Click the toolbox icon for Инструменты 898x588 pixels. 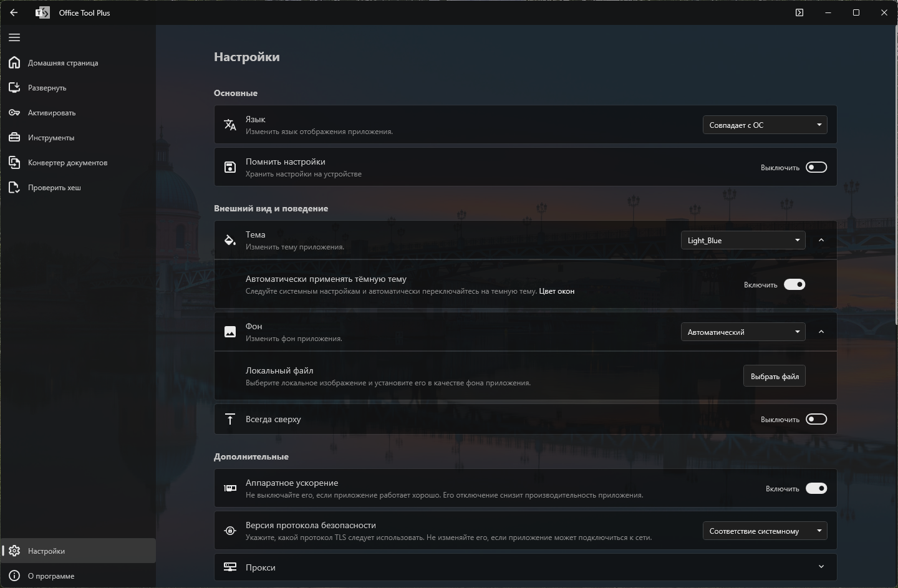pos(14,137)
